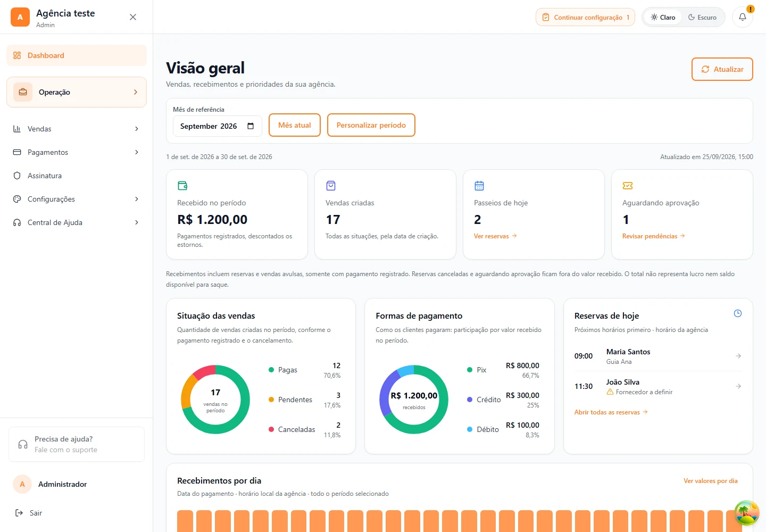Click the Sair logout icon
766x532 pixels.
tap(19, 513)
